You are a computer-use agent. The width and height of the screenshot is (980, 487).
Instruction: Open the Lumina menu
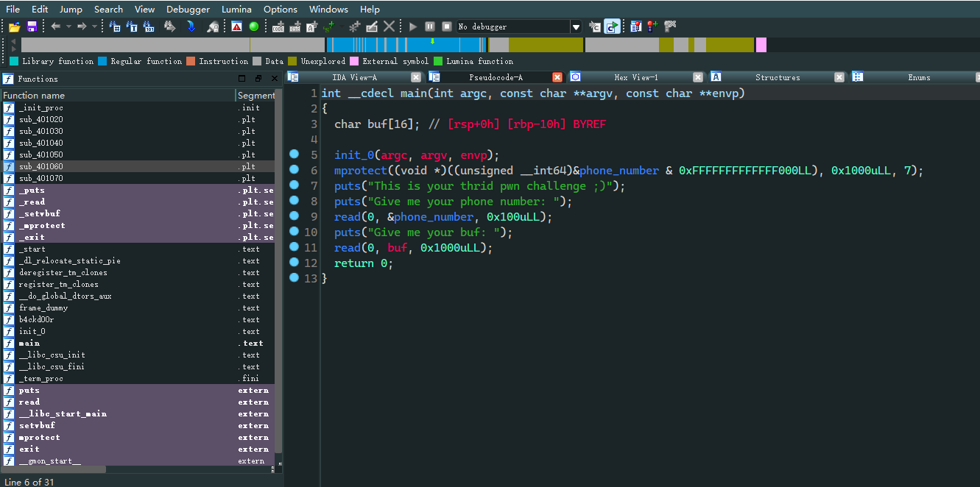click(x=236, y=9)
